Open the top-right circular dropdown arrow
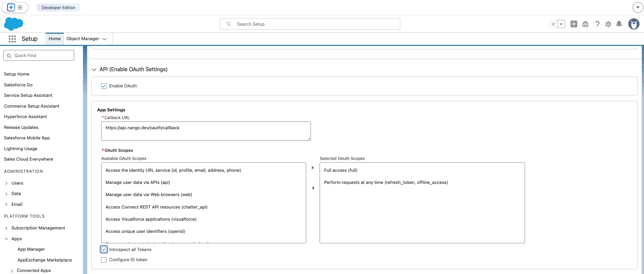This screenshot has width=644, height=274. pyautogui.click(x=638, y=7)
